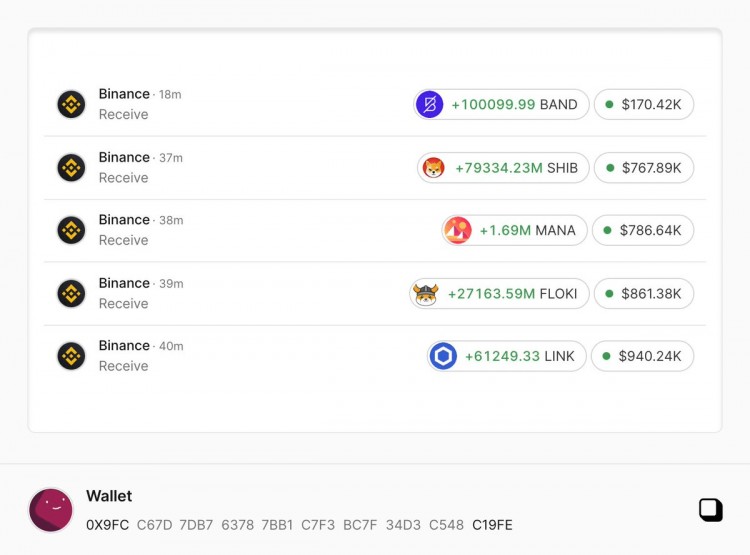Click the 7BB1 address segment

click(x=277, y=525)
